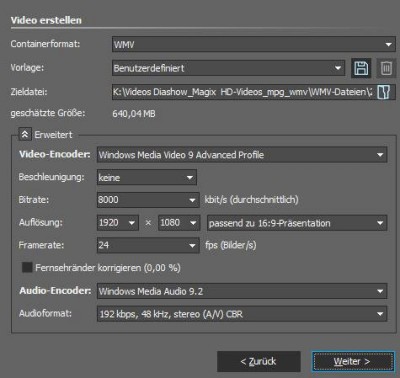Enable Fernsehränder korrigieren checkbox
The image size is (400, 378).
(27, 267)
